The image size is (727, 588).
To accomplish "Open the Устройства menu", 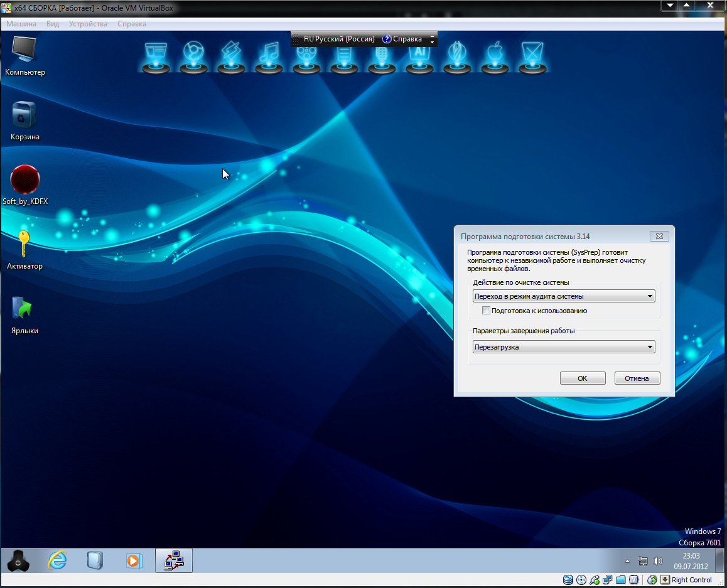I will tap(88, 24).
